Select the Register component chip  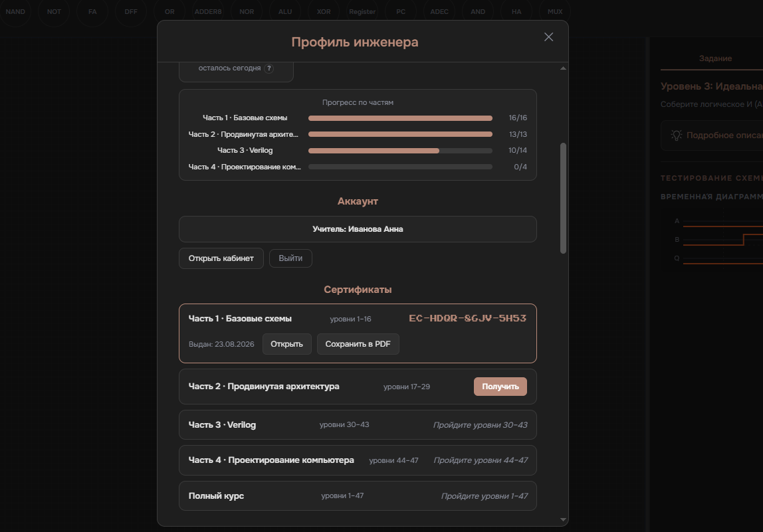[362, 12]
